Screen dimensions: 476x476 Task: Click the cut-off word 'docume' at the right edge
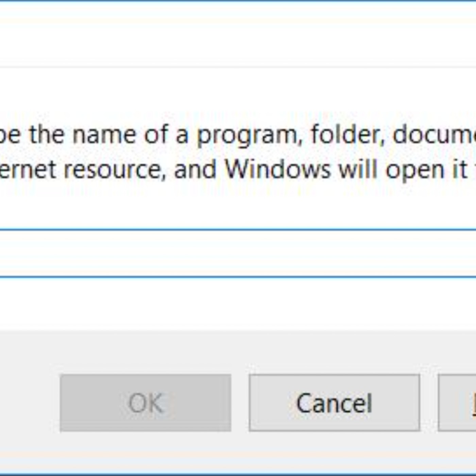pos(434,134)
